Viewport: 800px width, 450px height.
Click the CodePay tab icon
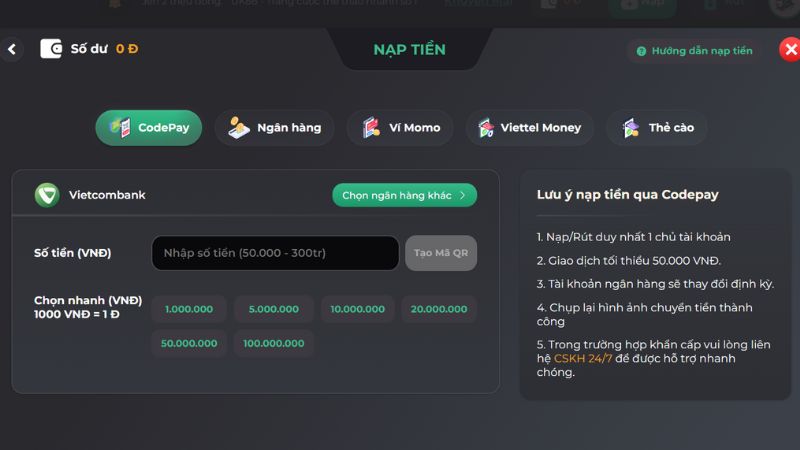pyautogui.click(x=120, y=128)
